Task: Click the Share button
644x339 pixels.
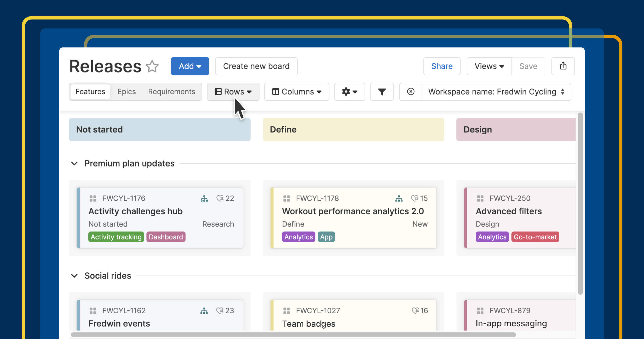Action: (x=442, y=66)
